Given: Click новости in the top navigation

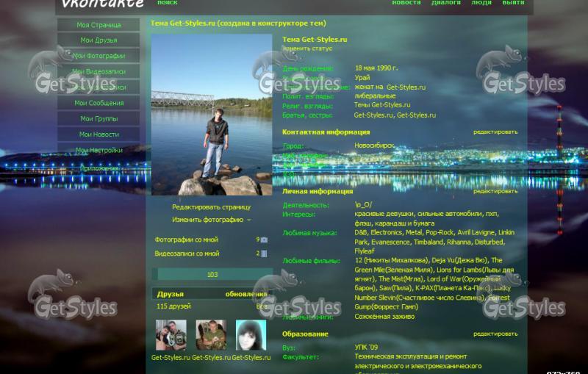Looking at the screenshot, I should 406,3.
